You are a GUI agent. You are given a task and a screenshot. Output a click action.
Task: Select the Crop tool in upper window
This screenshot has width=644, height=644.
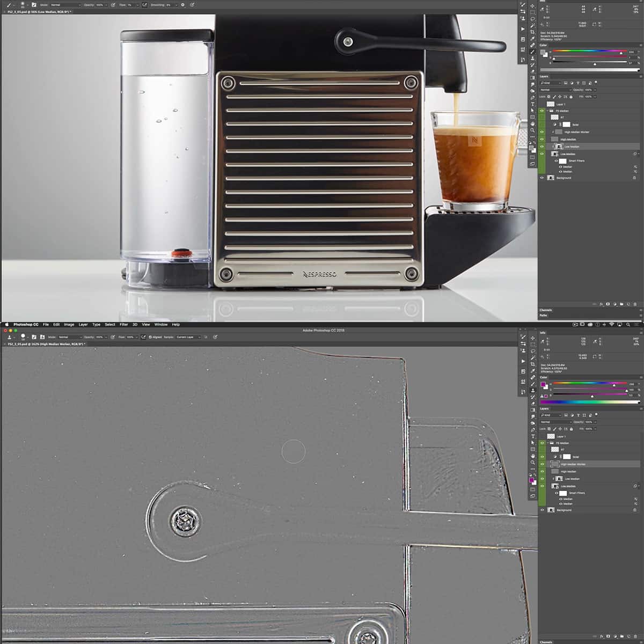[x=532, y=32]
